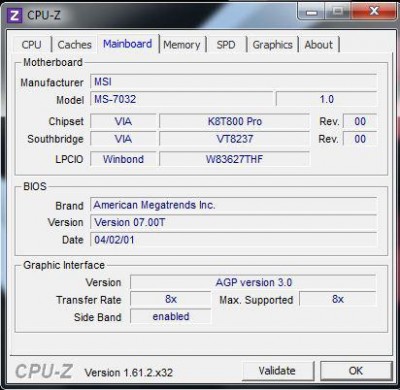The width and height of the screenshot is (400, 390).
Task: Minimize the CPU-Z window
Action: pos(312,12)
